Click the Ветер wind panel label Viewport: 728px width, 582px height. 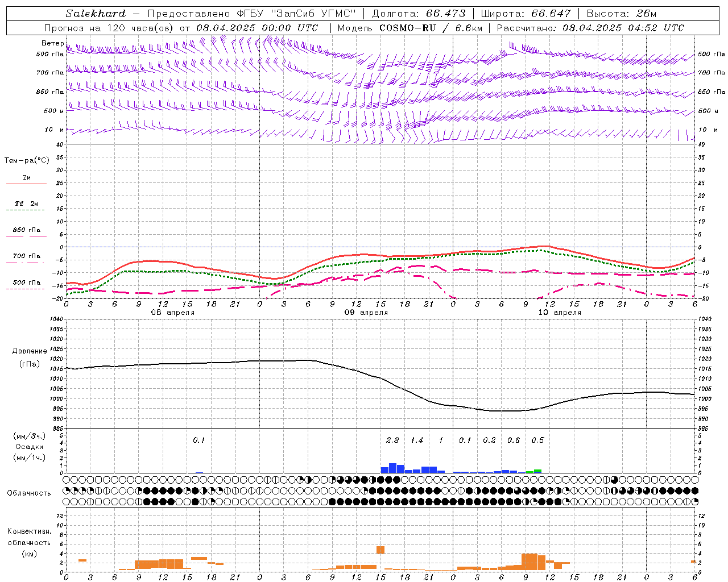[53, 43]
